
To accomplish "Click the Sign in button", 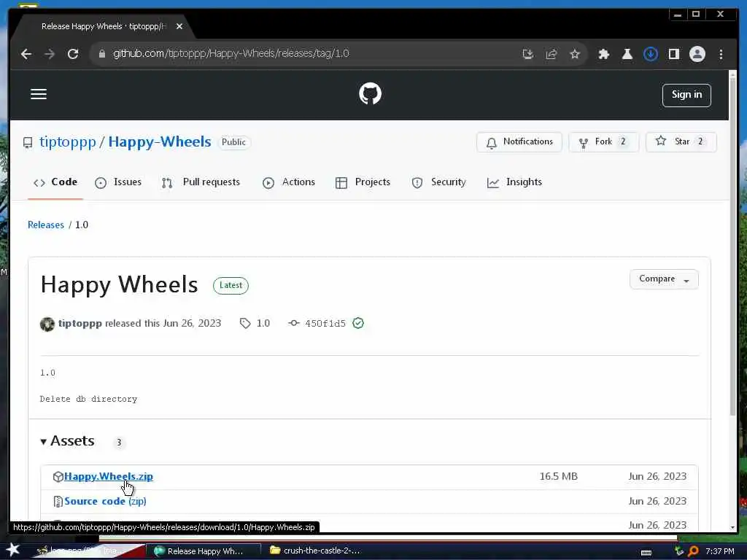I will pos(686,96).
